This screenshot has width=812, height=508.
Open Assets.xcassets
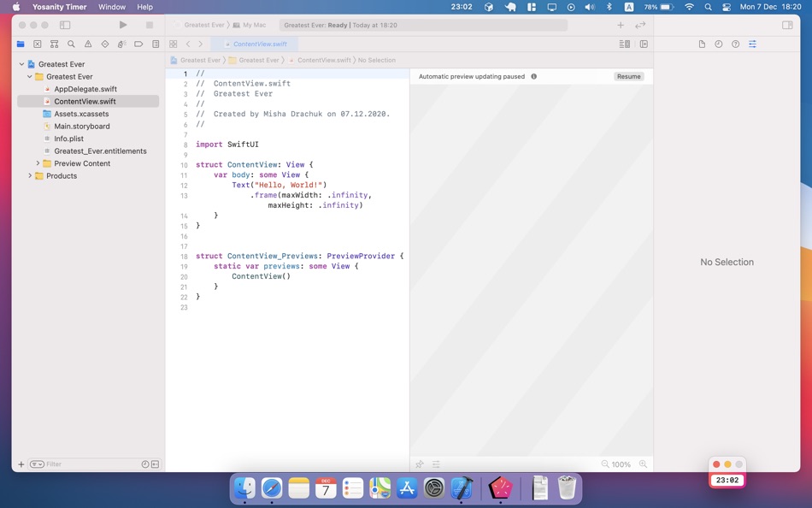(81, 114)
